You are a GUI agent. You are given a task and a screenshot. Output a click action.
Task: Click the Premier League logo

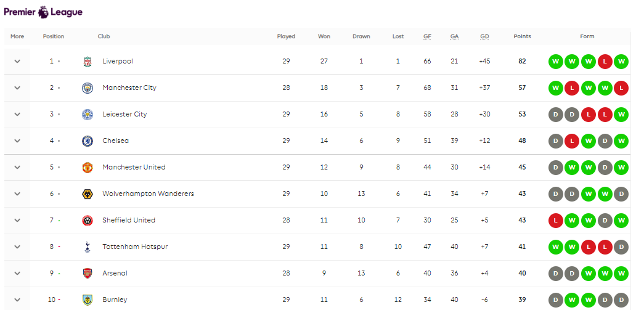[43, 12]
